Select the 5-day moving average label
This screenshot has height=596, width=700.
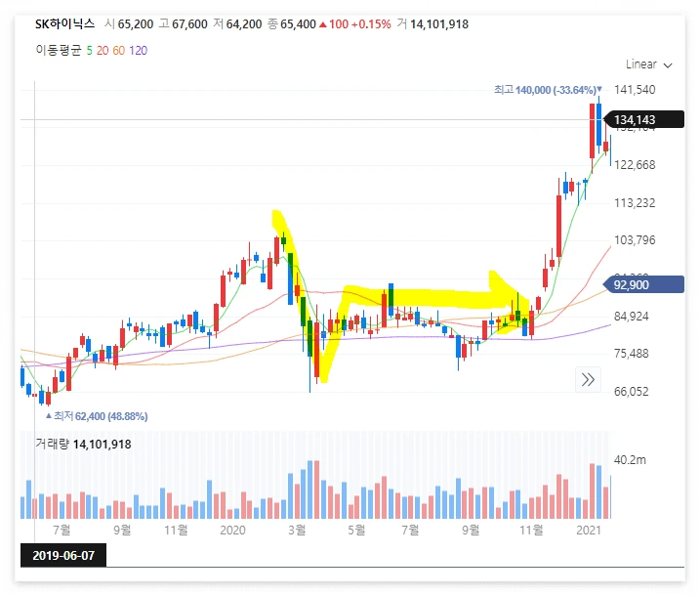coord(89,51)
